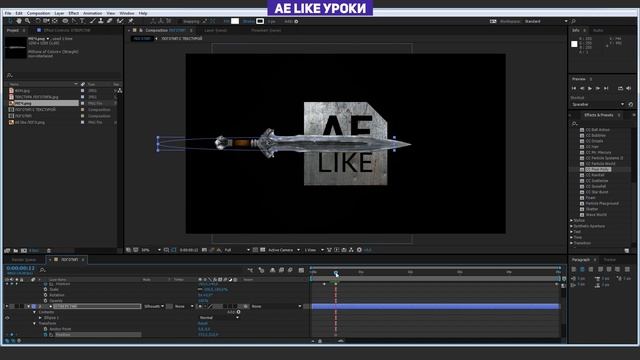Toggle Opacity stopwatch keyframing
This screenshot has height=360, width=640.
click(45, 300)
